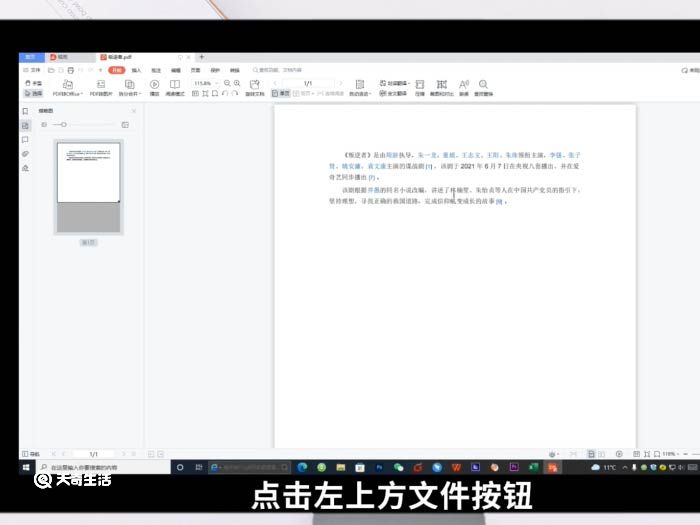Image resolution: width=700 pixels, height=525 pixels.
Task: Open the thumbnails sidebar icon
Action: [25, 125]
